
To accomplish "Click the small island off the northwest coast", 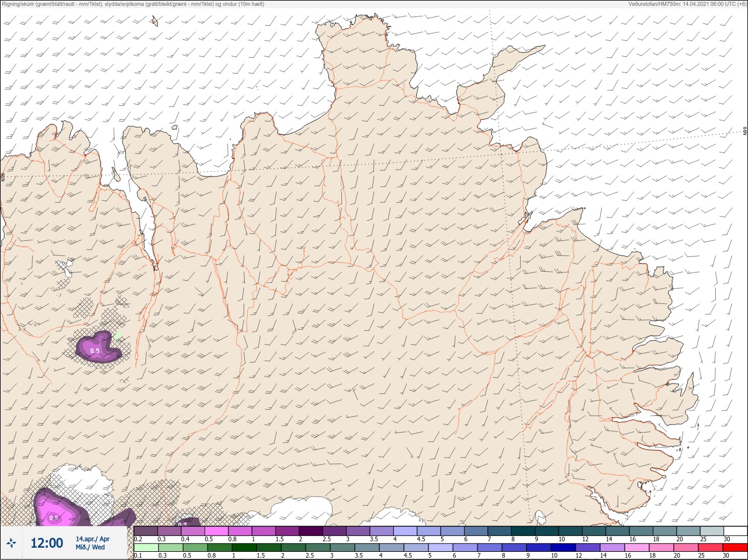I will click(x=154, y=21).
